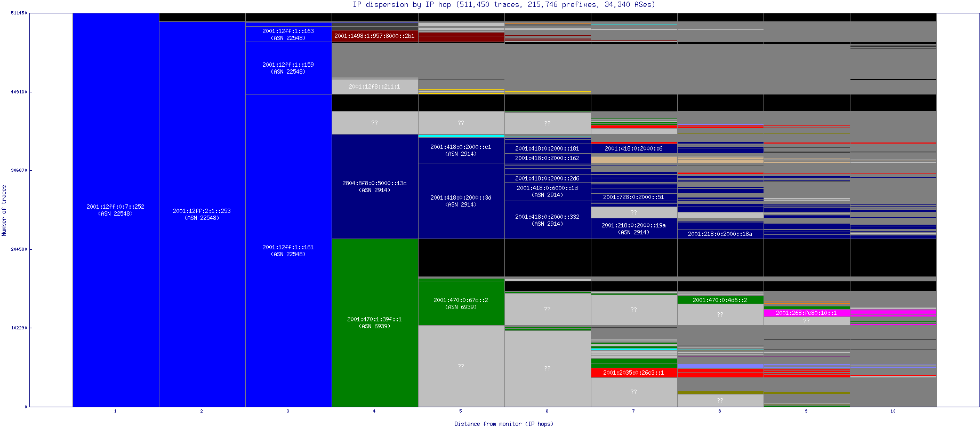Viewport: 980px width, 427px height.
Task: Select the gray 2001:12f8::211:1 bar
Action: point(375,86)
